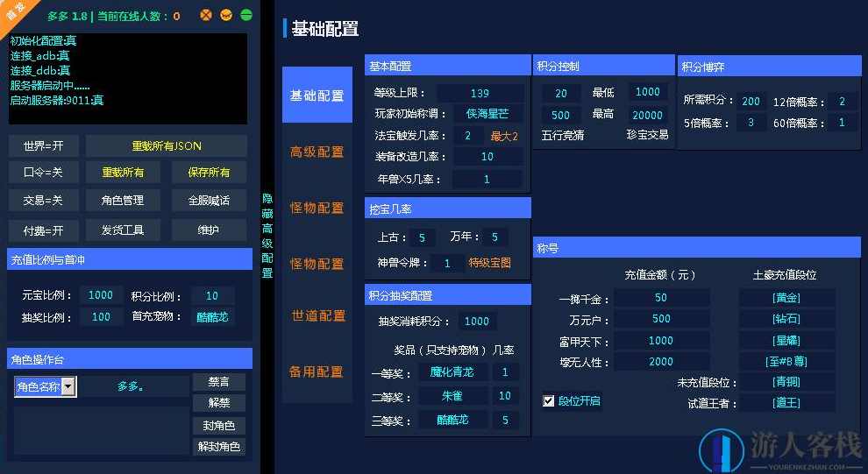Screen dimensions: 868x474
Task: Click the [钻石] rank field
Action: (x=786, y=319)
